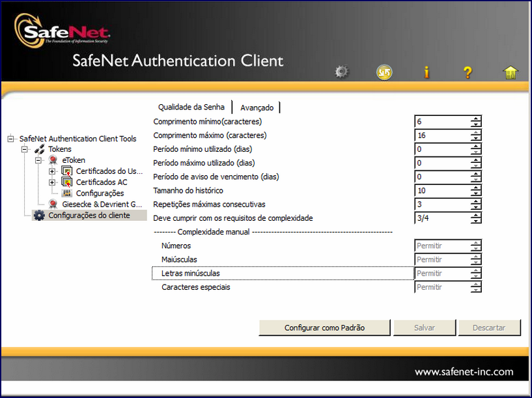This screenshot has width=532, height=398.
Task: Click the Período máximo utilizado value field
Action: [442, 163]
